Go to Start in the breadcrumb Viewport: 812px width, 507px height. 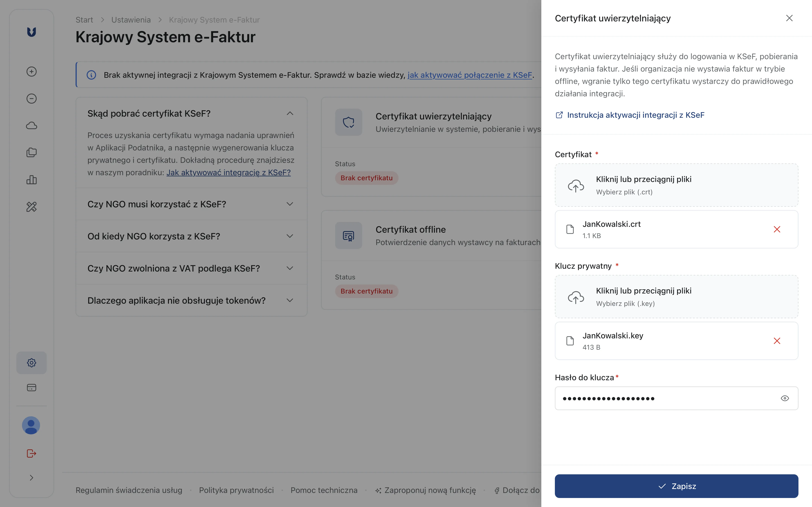84,20
